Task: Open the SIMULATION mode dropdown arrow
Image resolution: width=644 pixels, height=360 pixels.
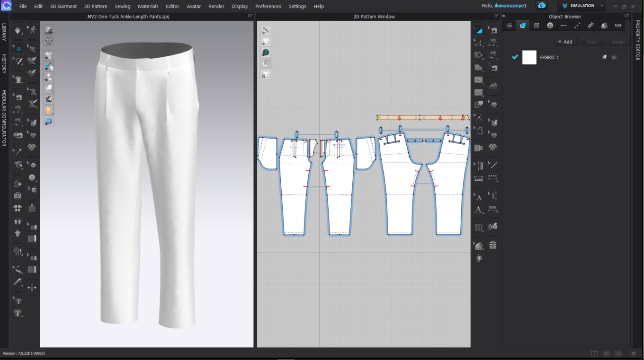Action: (602, 6)
